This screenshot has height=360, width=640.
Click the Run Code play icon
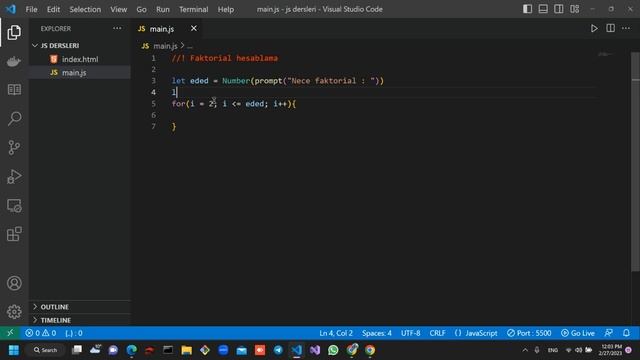pyautogui.click(x=594, y=29)
